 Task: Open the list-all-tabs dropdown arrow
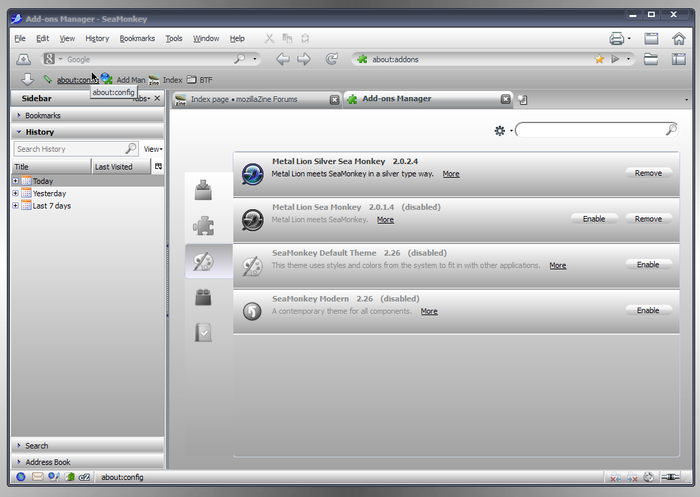tap(686, 100)
